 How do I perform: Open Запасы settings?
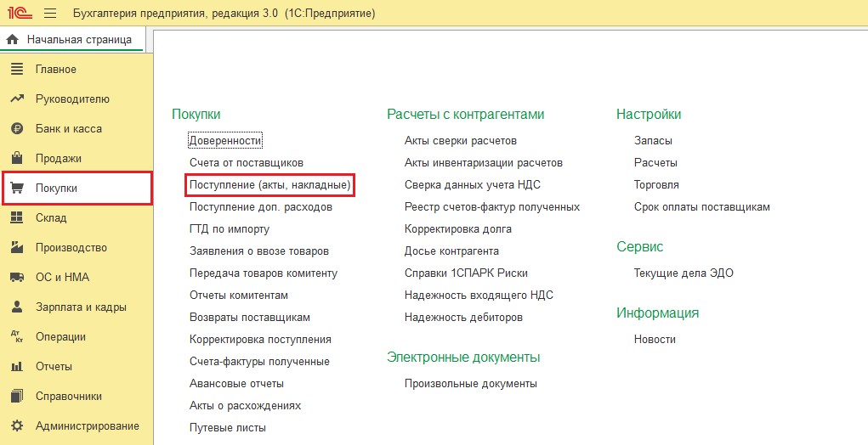[653, 140]
